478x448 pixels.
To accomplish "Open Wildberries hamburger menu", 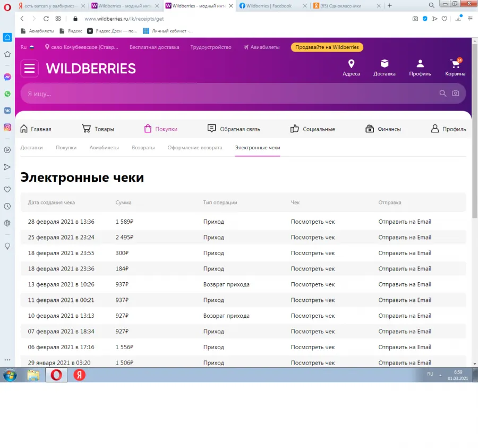I will [29, 68].
